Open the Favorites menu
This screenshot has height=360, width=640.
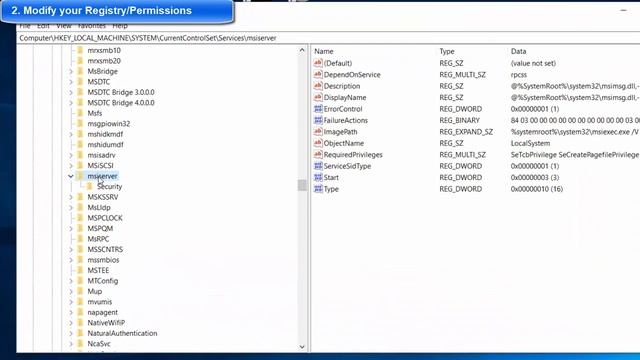(x=91, y=26)
